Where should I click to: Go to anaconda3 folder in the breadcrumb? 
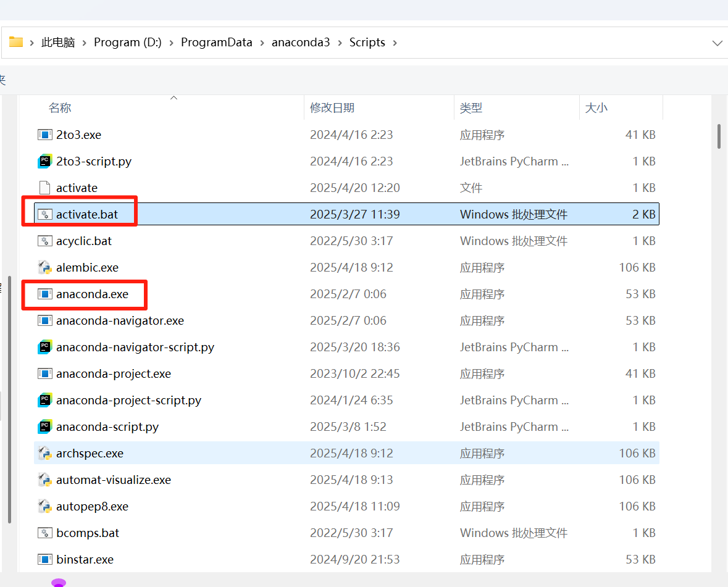(301, 42)
